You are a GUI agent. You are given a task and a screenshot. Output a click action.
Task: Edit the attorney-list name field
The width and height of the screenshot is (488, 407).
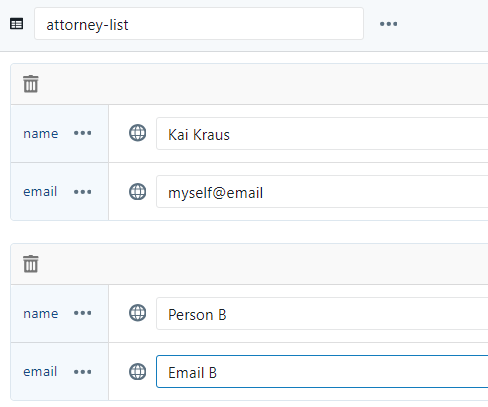click(x=199, y=24)
